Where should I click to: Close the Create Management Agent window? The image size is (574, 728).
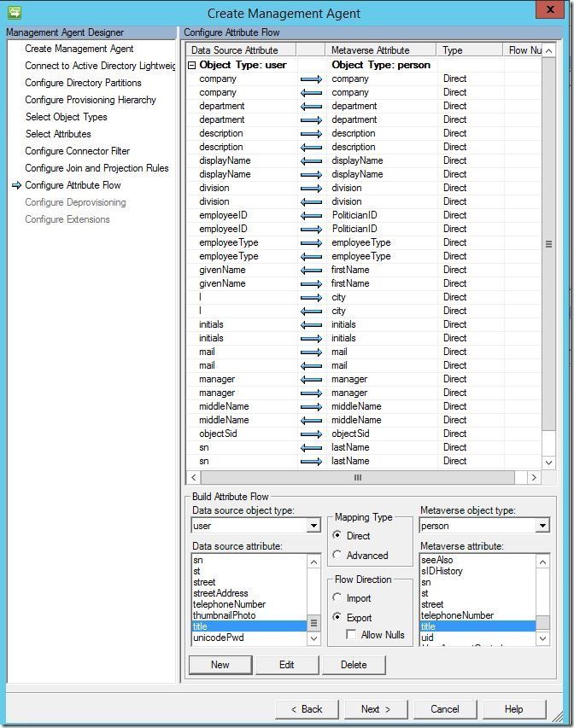[x=550, y=9]
